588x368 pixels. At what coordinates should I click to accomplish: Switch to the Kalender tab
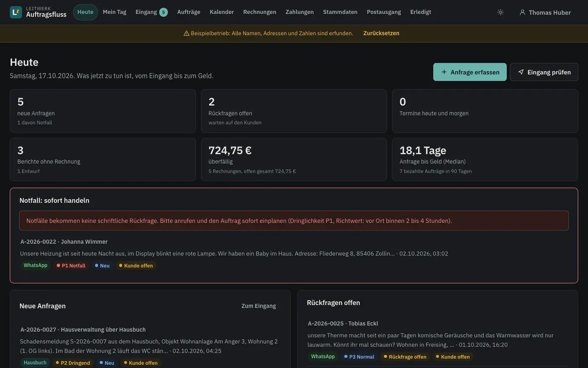[x=222, y=12]
